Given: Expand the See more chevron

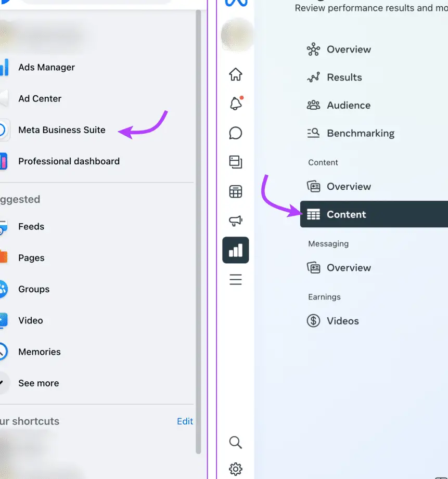Looking at the screenshot, I should pyautogui.click(x=3, y=383).
